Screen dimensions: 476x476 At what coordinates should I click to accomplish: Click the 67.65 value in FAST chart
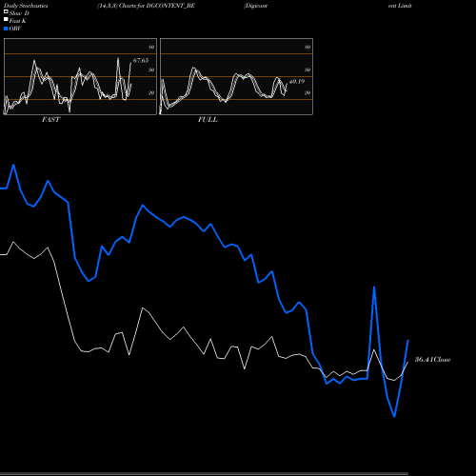[x=141, y=60]
